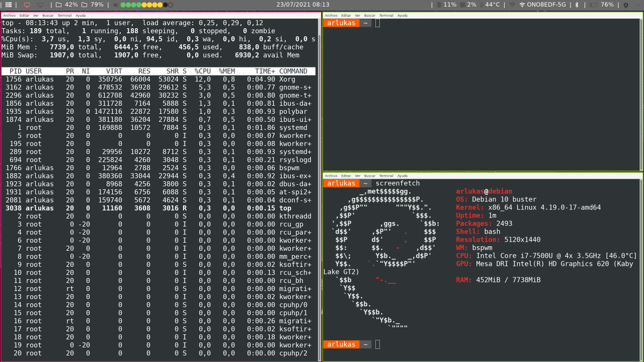Open Buscar menu in the top window
The height and width of the screenshot is (362, 644).
(x=48, y=16)
